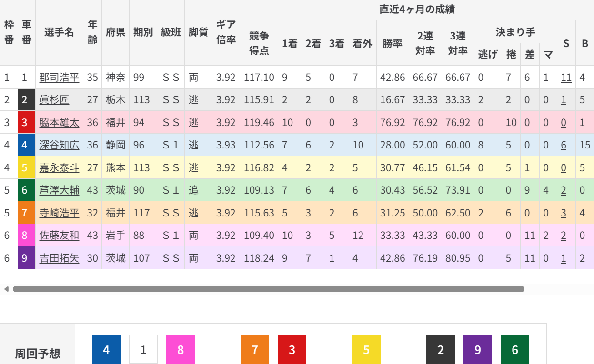Click the S count 11 for 郡司浩平
This screenshot has width=594, height=364.
[x=566, y=77]
